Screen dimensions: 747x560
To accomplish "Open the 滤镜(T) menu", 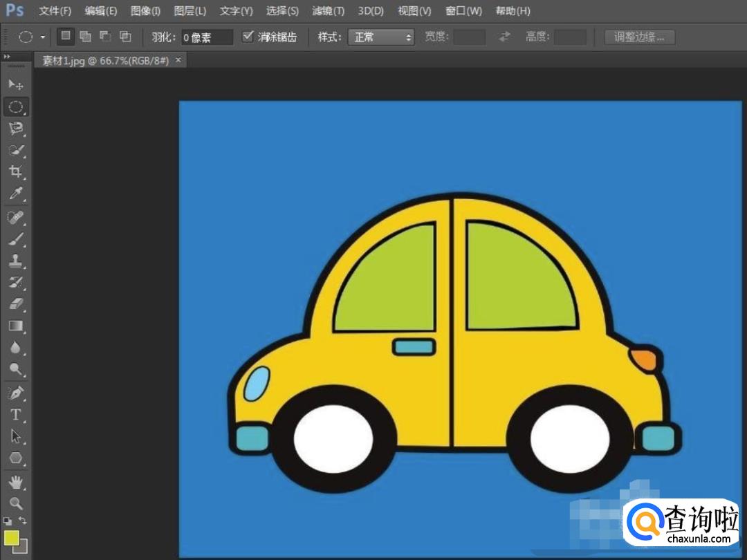I will point(328,11).
